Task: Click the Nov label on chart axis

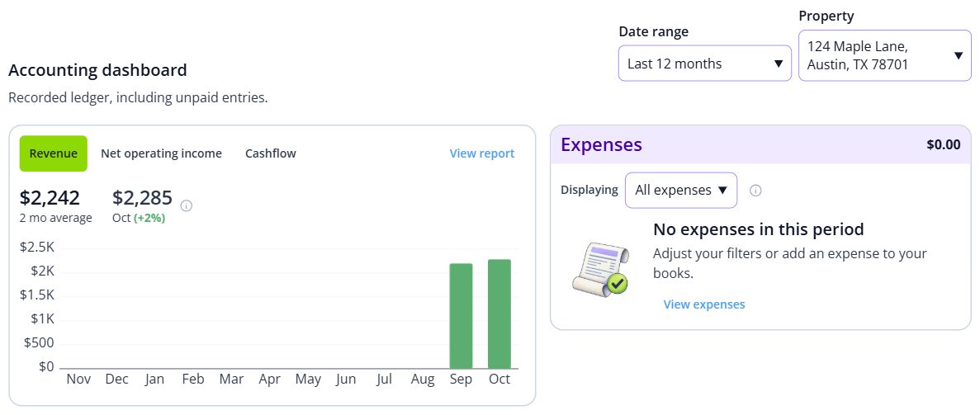Action: click(x=78, y=380)
